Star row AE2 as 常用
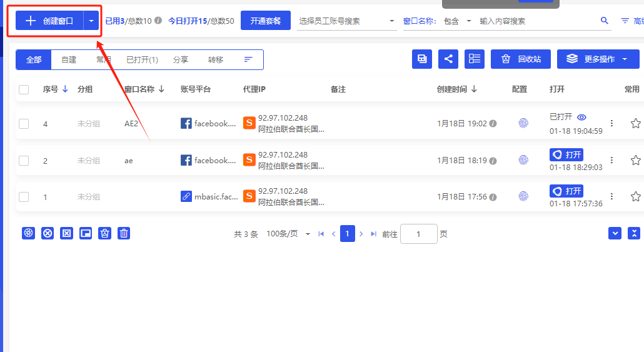This screenshot has width=644, height=352. click(x=636, y=123)
